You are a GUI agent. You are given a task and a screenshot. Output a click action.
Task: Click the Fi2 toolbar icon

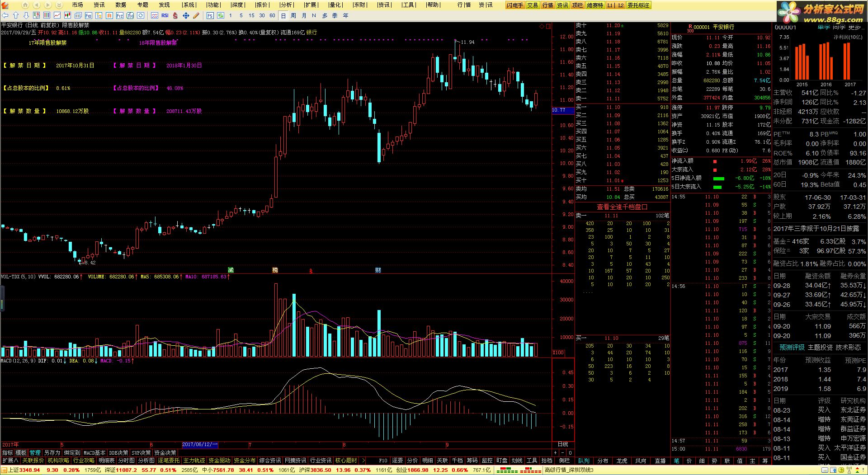point(119,15)
